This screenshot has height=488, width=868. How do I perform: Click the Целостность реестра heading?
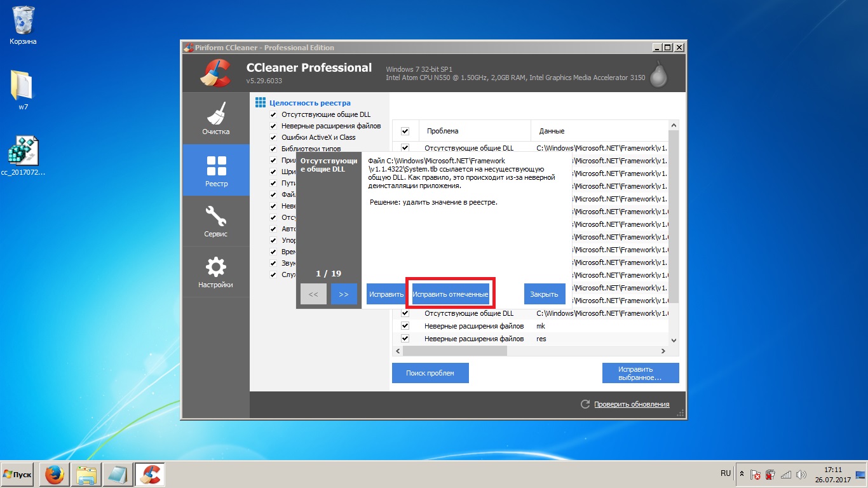pos(309,103)
